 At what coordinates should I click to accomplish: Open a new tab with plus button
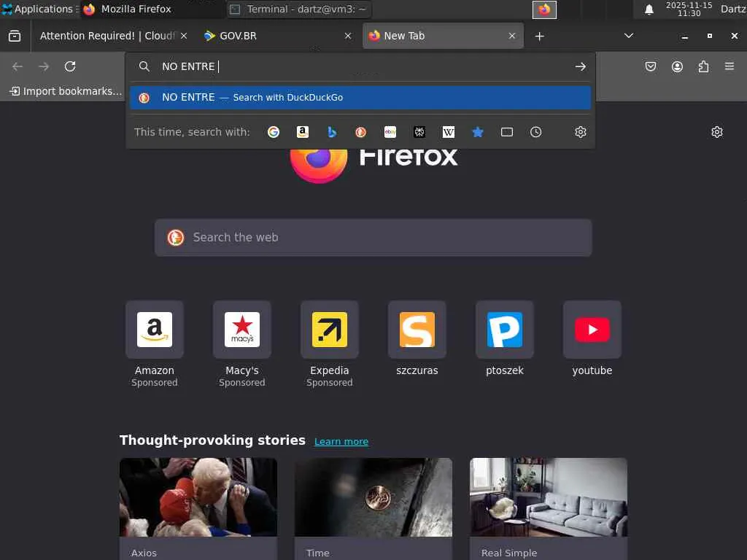coord(539,36)
